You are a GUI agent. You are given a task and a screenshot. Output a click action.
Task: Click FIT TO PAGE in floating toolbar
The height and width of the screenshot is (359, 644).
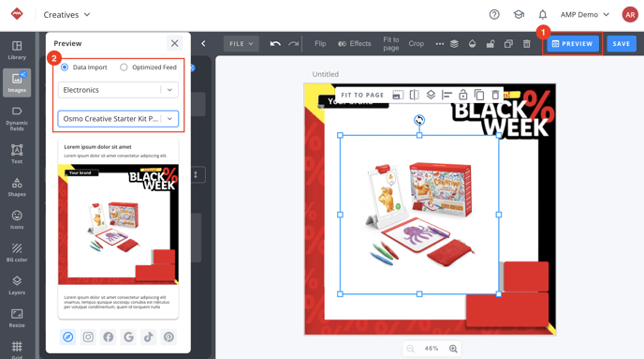(362, 95)
